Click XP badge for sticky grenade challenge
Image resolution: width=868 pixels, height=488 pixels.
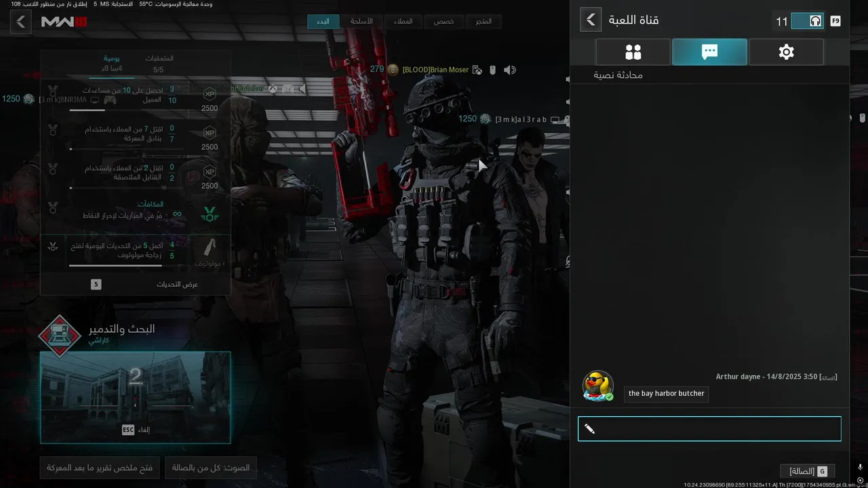click(210, 173)
